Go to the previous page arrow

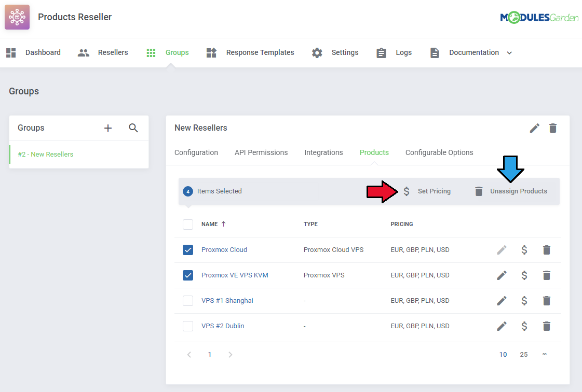tap(190, 355)
